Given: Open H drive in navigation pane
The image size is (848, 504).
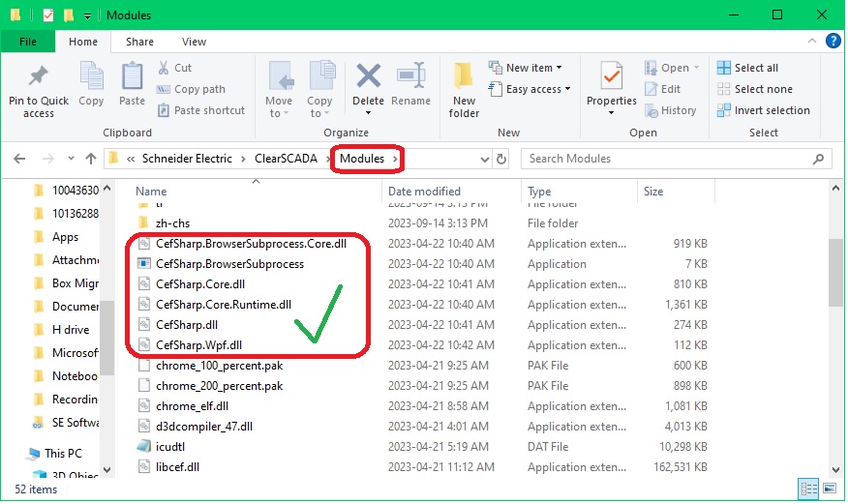Looking at the screenshot, I should pyautogui.click(x=71, y=330).
